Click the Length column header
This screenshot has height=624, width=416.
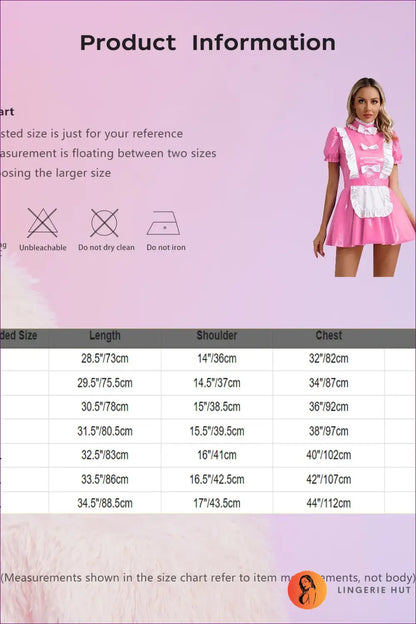tap(105, 335)
